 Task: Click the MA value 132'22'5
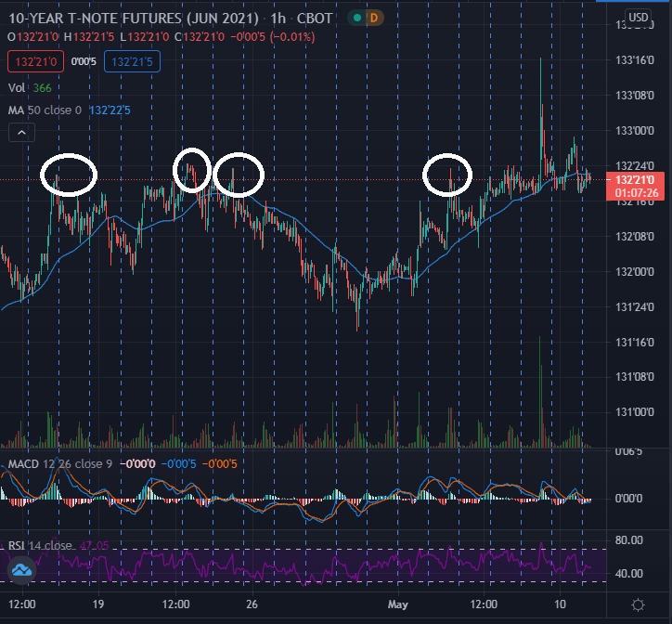click(x=110, y=110)
